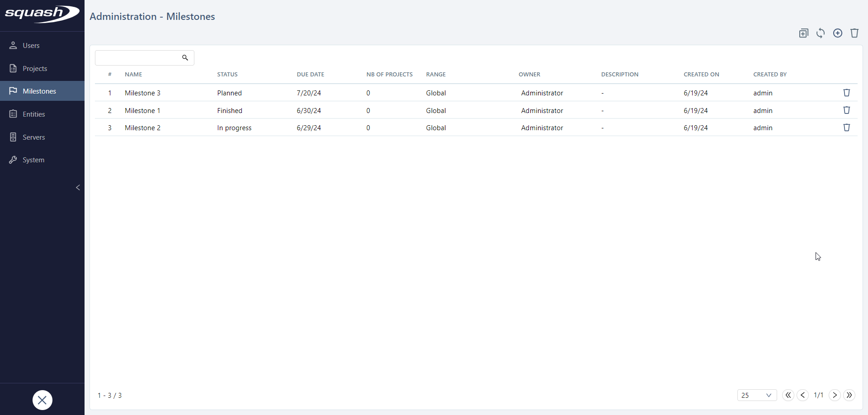This screenshot has width=868, height=415.
Task: Click the duplicate milestone icon in the toolbar
Action: pos(803,33)
